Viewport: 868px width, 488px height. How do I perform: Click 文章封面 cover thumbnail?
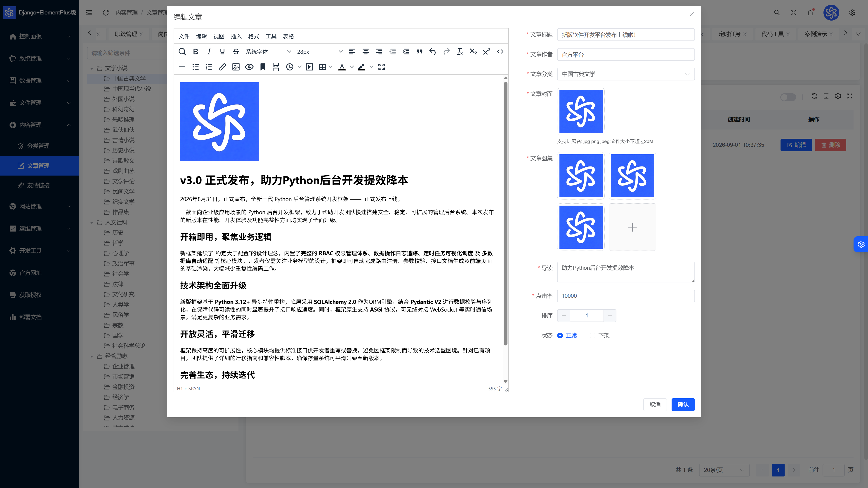(581, 111)
